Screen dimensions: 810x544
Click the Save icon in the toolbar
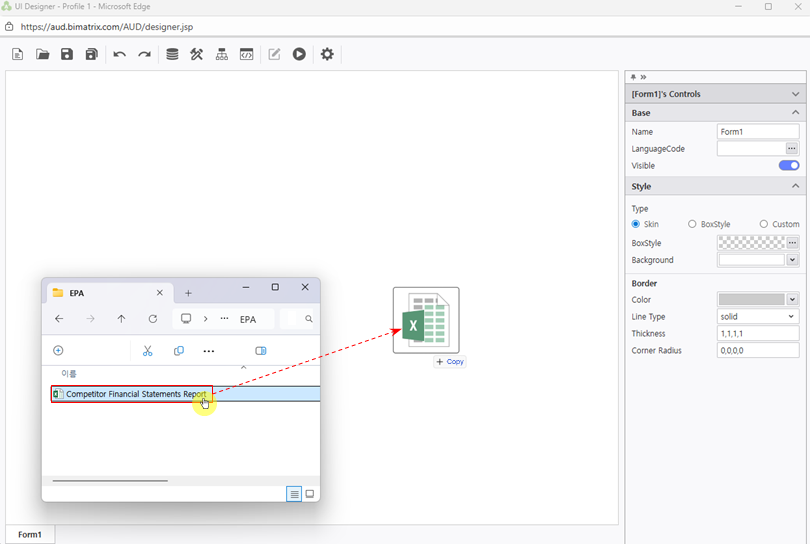pos(67,54)
